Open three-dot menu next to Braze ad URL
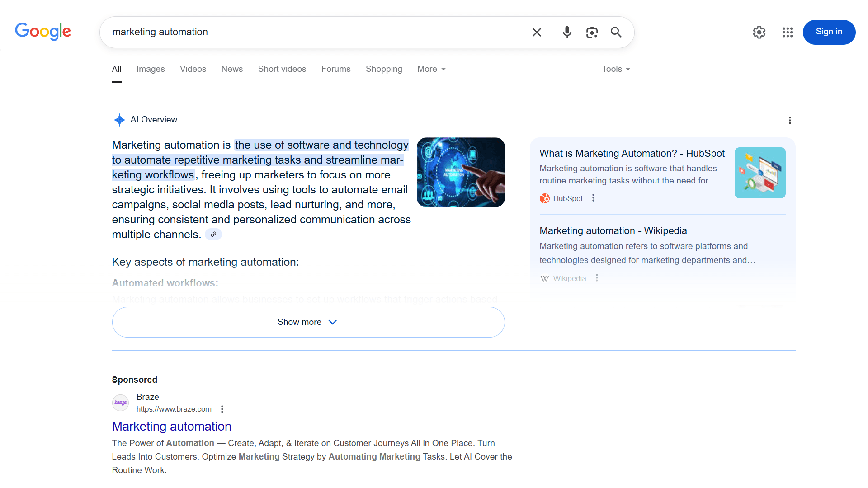 [x=222, y=409]
